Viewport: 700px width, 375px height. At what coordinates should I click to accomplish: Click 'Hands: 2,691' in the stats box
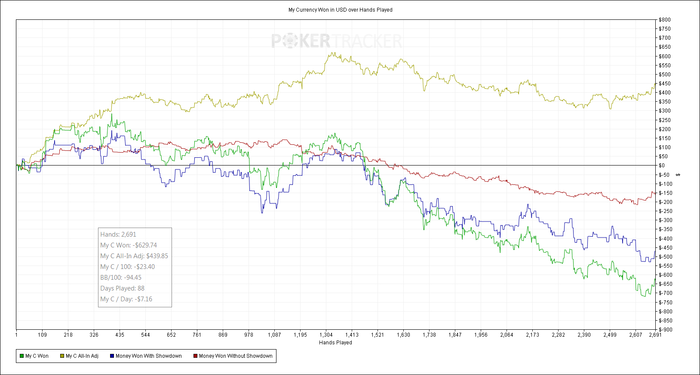pyautogui.click(x=118, y=234)
